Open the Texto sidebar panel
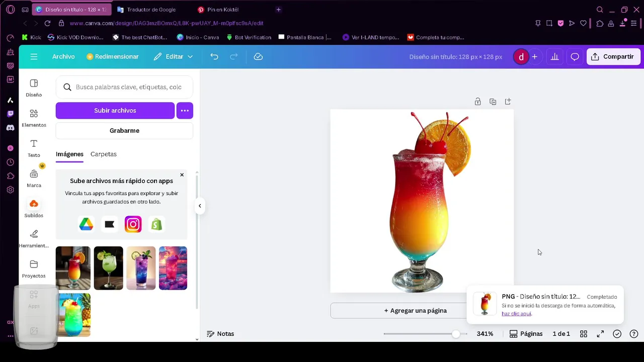The height and width of the screenshot is (362, 644). (x=34, y=148)
